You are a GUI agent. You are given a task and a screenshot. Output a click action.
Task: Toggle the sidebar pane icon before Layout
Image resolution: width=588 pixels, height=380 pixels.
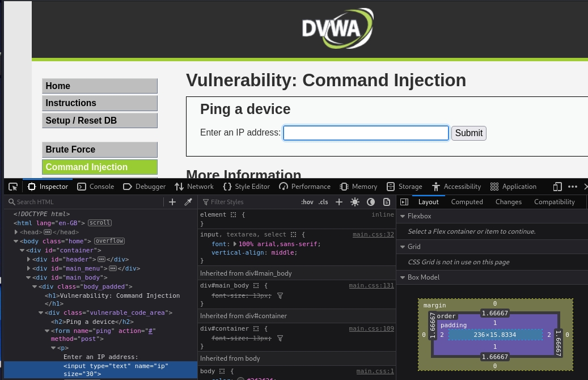coord(404,202)
